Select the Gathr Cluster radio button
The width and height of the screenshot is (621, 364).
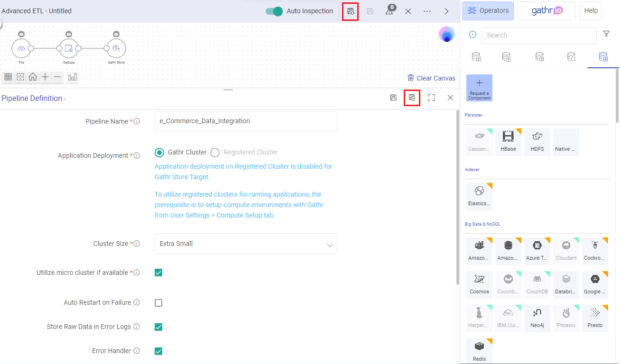159,152
